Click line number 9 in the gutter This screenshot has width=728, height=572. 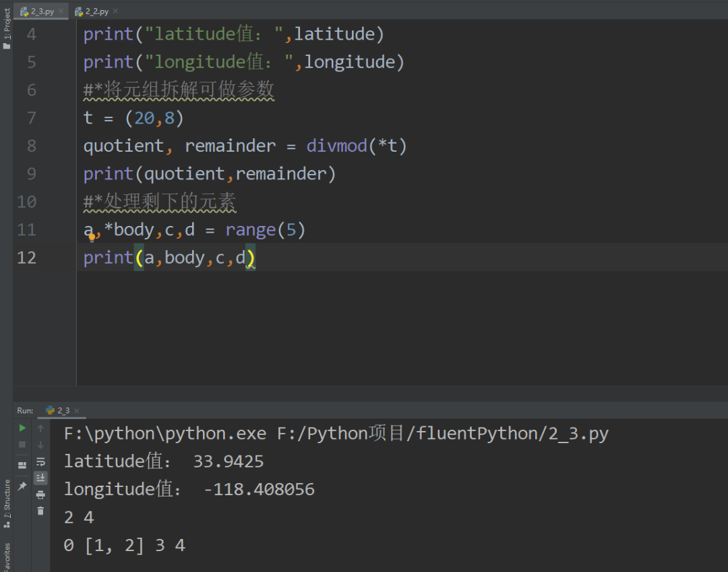[31, 174]
